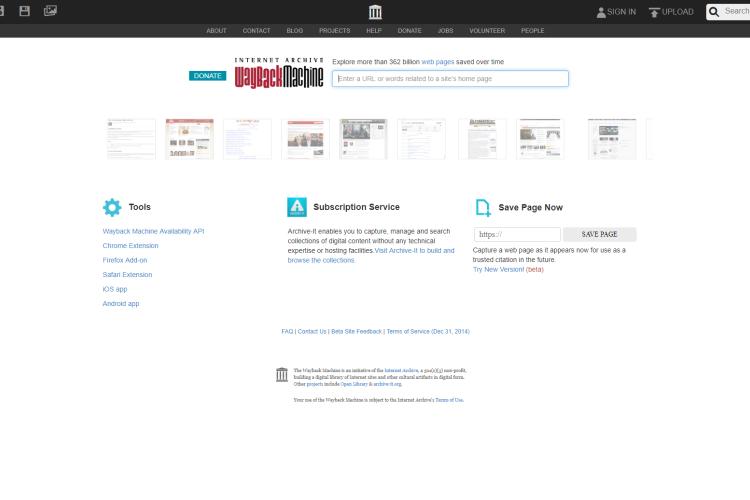Click the person icon beside Sign In
The image size is (750, 500).
pyautogui.click(x=601, y=12)
